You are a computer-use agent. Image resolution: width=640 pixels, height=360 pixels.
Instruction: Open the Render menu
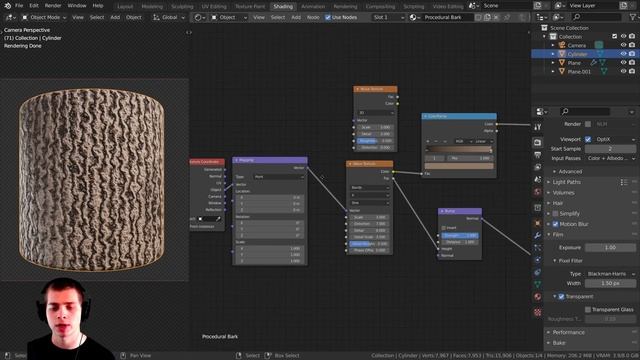[53, 6]
